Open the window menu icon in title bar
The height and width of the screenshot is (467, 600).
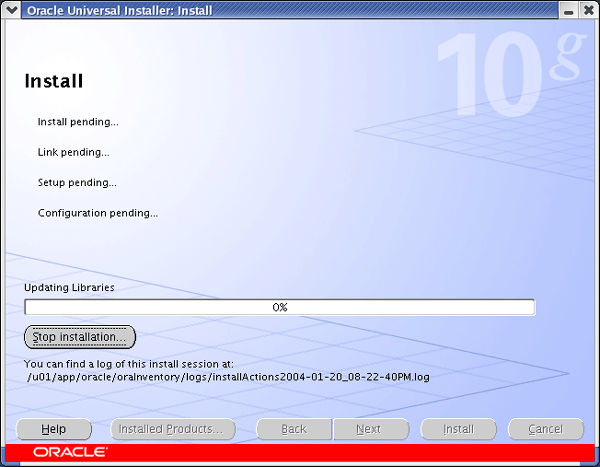[x=11, y=10]
